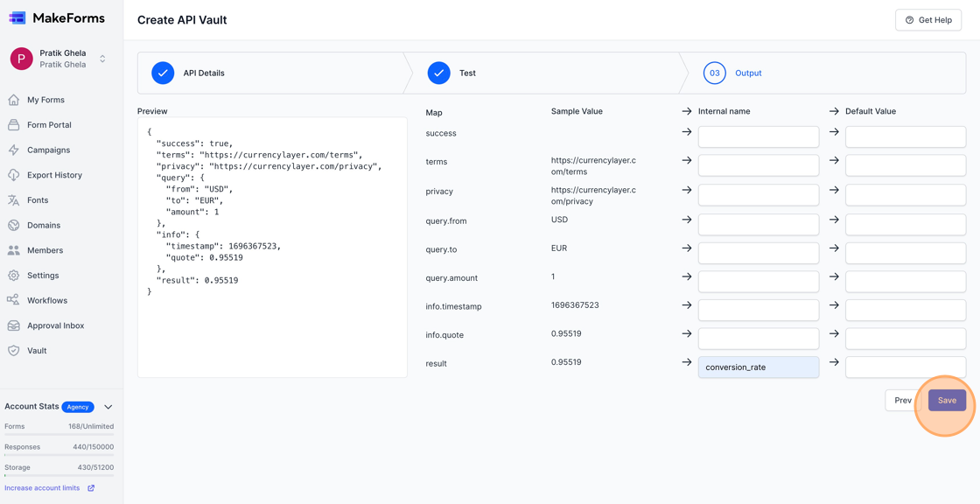The height and width of the screenshot is (504, 980).
Task: Save the API Vault mapping
Action: [x=947, y=400]
